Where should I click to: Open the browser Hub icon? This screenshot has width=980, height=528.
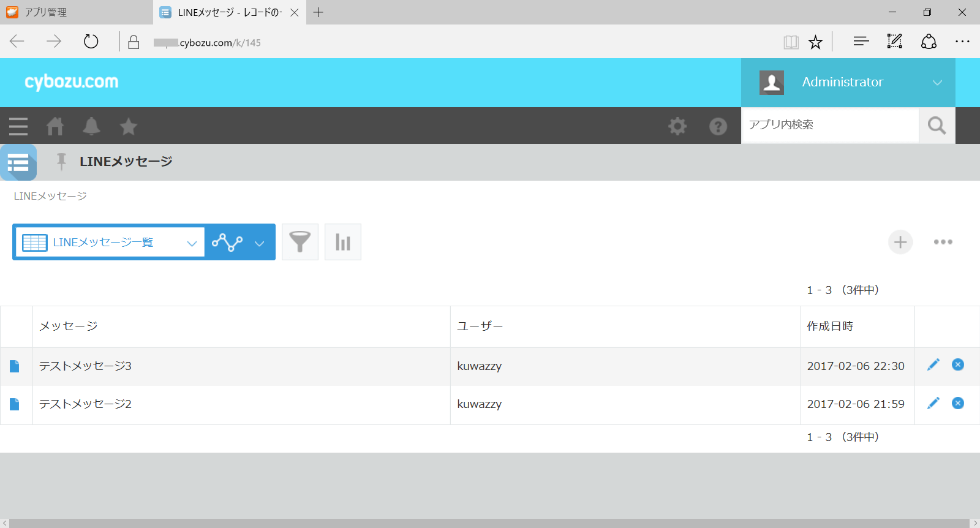click(x=861, y=42)
